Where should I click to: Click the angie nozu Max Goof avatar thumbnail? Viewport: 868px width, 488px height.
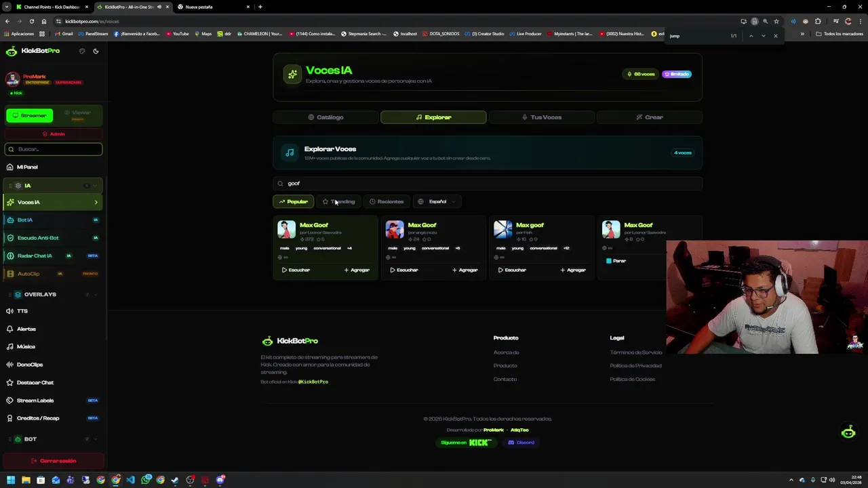395,230
